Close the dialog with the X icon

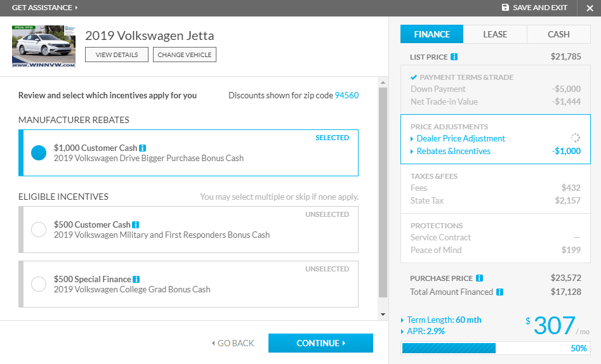[x=590, y=8]
